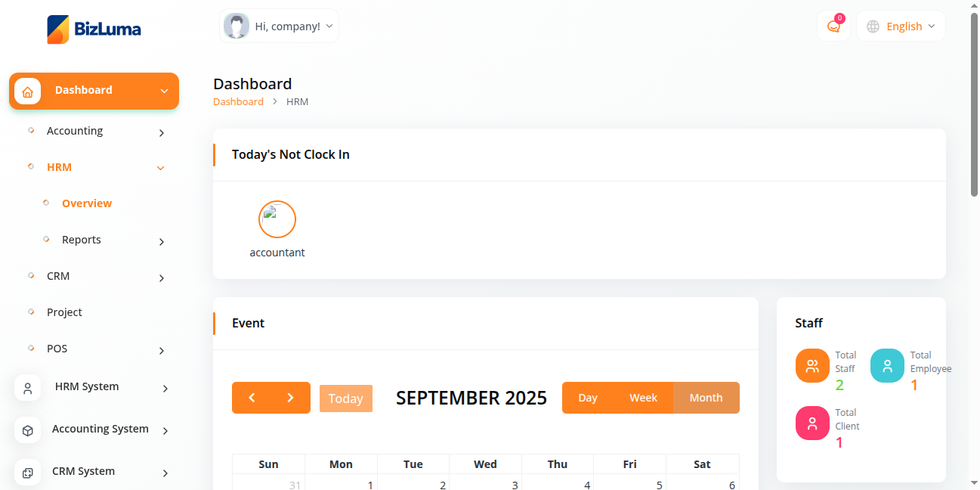Click the HRM System person icon
Screen dimensions: 980x490
tap(28, 388)
